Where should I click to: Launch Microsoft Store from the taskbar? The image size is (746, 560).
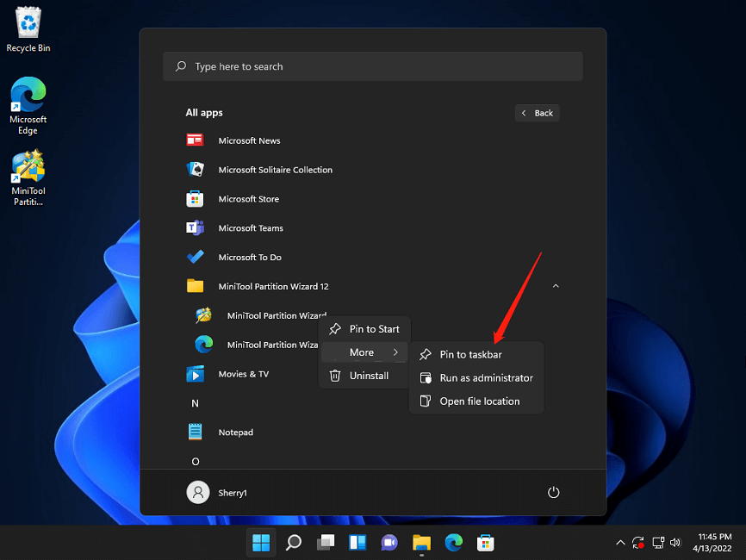pyautogui.click(x=485, y=543)
